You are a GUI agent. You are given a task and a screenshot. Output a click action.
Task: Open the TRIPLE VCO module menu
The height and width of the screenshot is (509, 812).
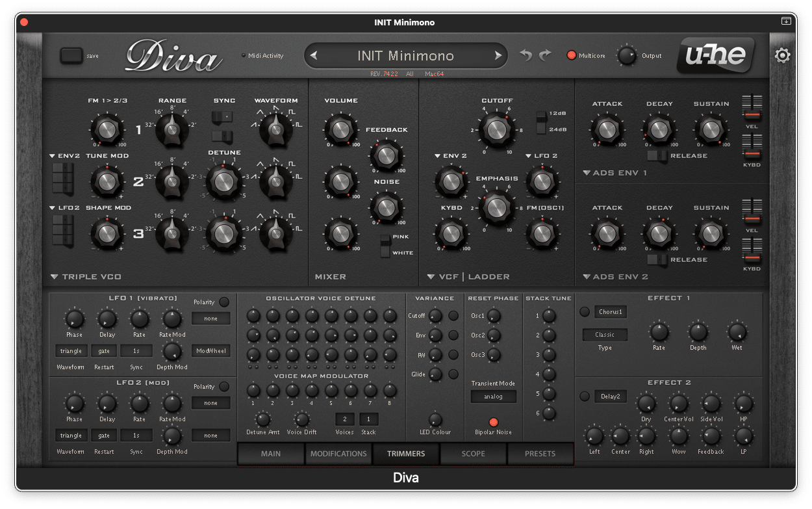coord(86,277)
